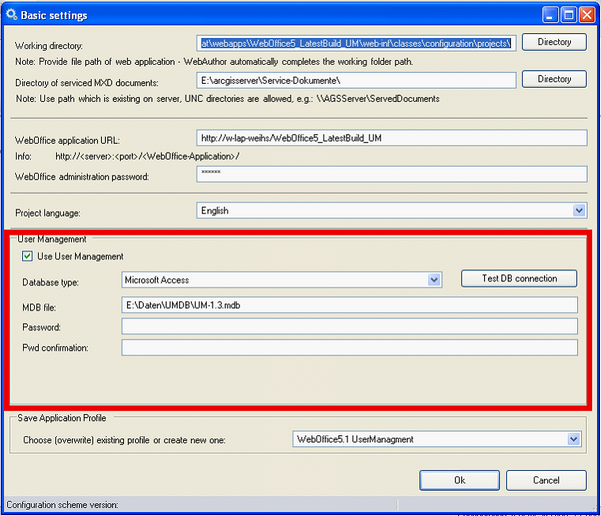The height and width of the screenshot is (516, 601).
Task: Focus the Working directory path field
Action: 356,43
